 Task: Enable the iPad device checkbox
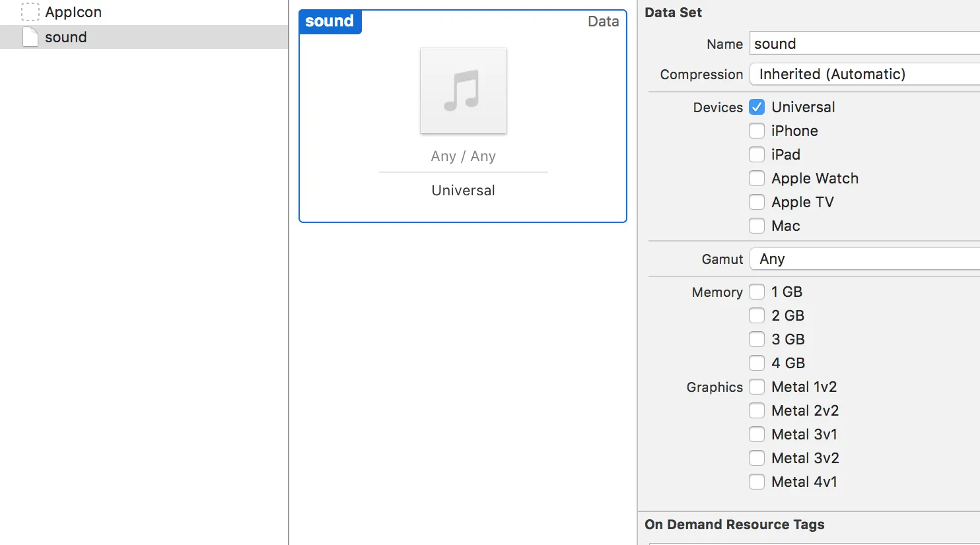point(757,154)
